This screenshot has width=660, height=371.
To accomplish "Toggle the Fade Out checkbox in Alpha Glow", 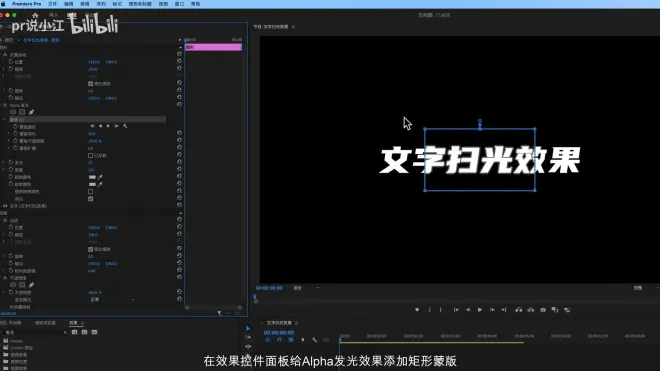I will coord(90,199).
